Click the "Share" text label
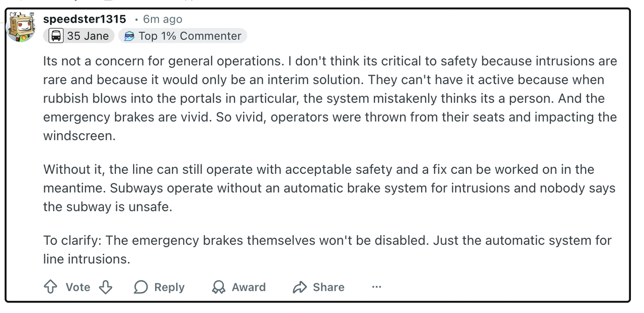This screenshot has height=313, width=644. 329,287
